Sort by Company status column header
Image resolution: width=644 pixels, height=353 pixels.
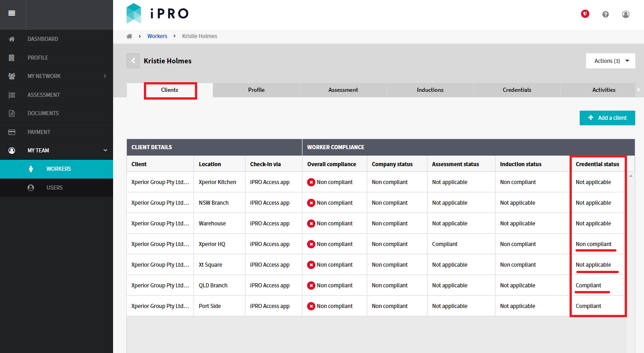(x=397, y=164)
